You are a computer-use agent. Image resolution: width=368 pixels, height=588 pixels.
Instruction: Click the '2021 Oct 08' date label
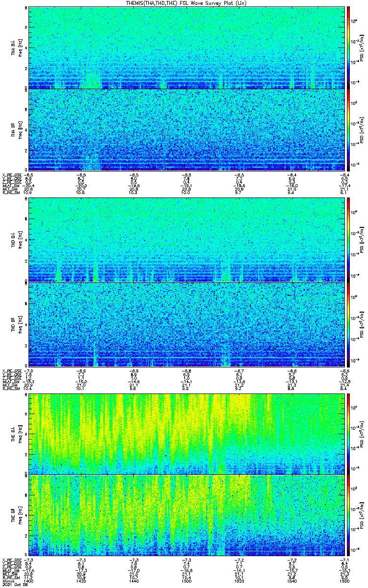click(14, 585)
